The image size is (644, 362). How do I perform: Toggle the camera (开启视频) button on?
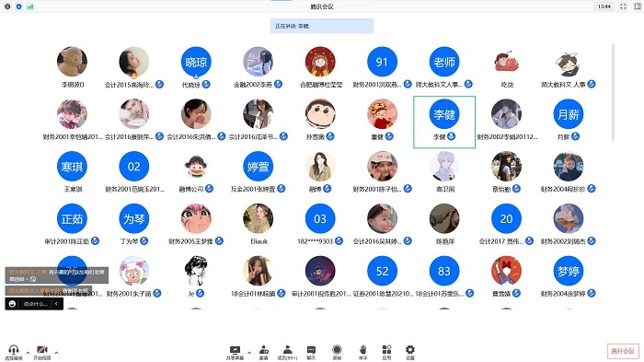tap(42, 353)
